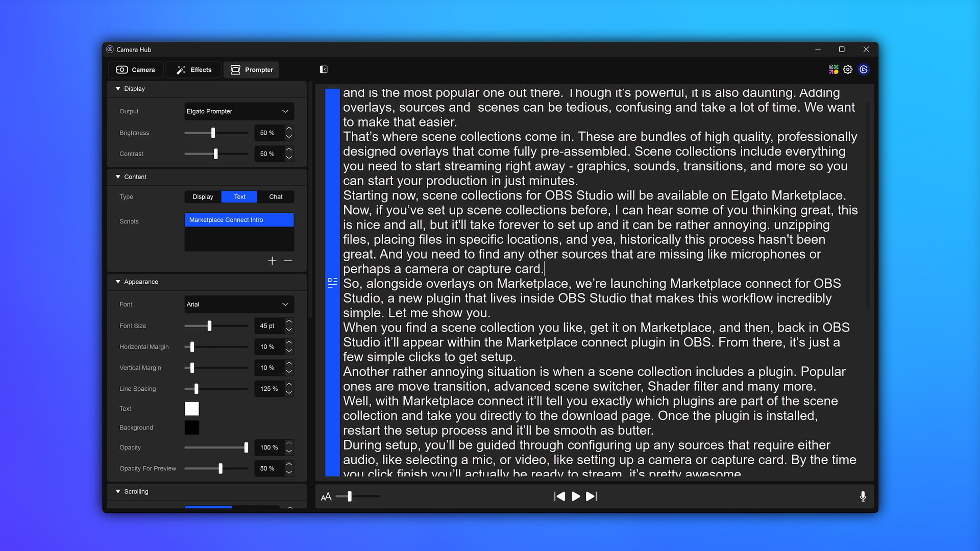Click the Horizontal Margin 10 % field
980x551 pixels.
pyautogui.click(x=269, y=347)
